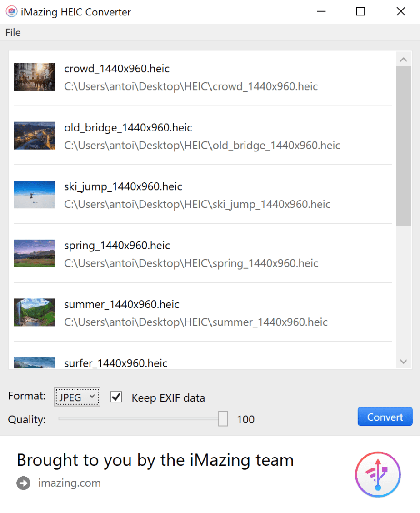420x513 pixels.
Task: Select the crowd photo thumbnail
Action: click(x=35, y=76)
